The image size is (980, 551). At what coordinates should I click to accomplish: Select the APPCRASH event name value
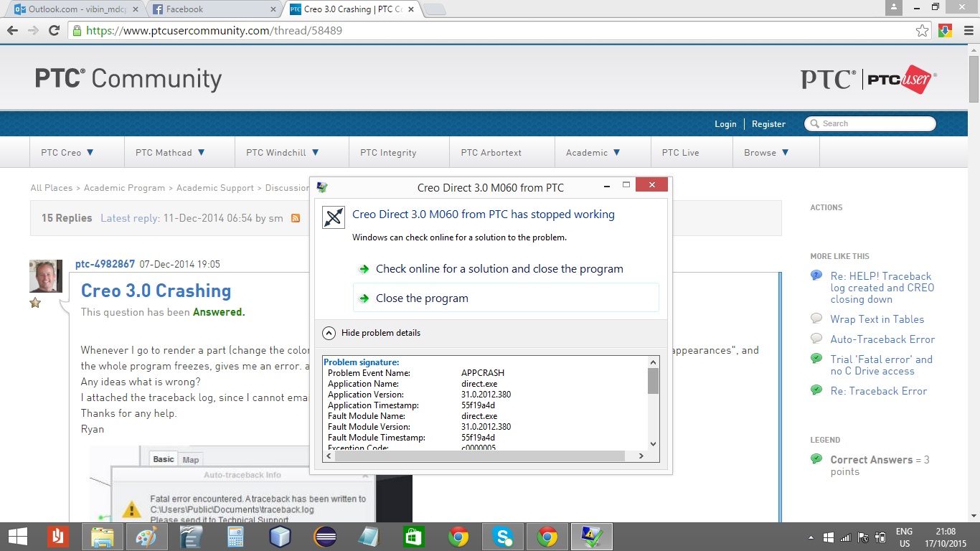(x=483, y=373)
